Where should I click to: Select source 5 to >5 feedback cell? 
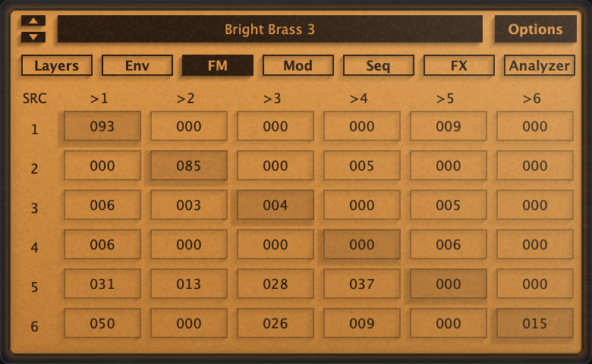click(x=448, y=284)
